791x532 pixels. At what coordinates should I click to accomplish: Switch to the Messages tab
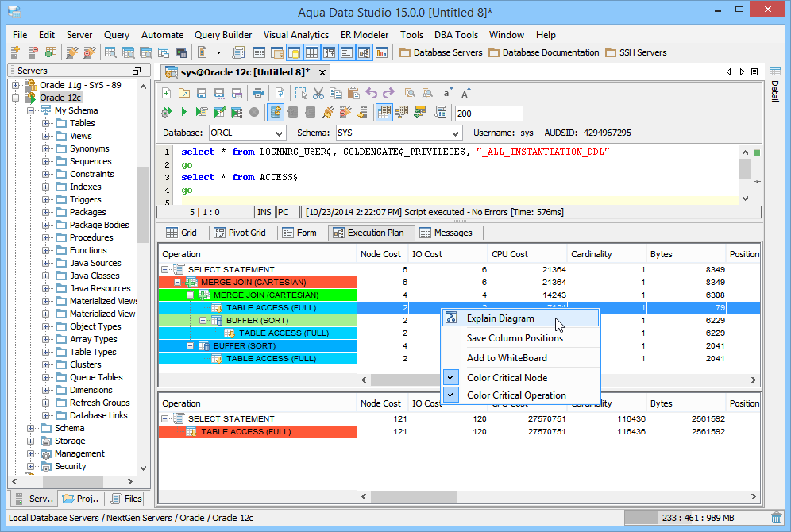tap(447, 233)
